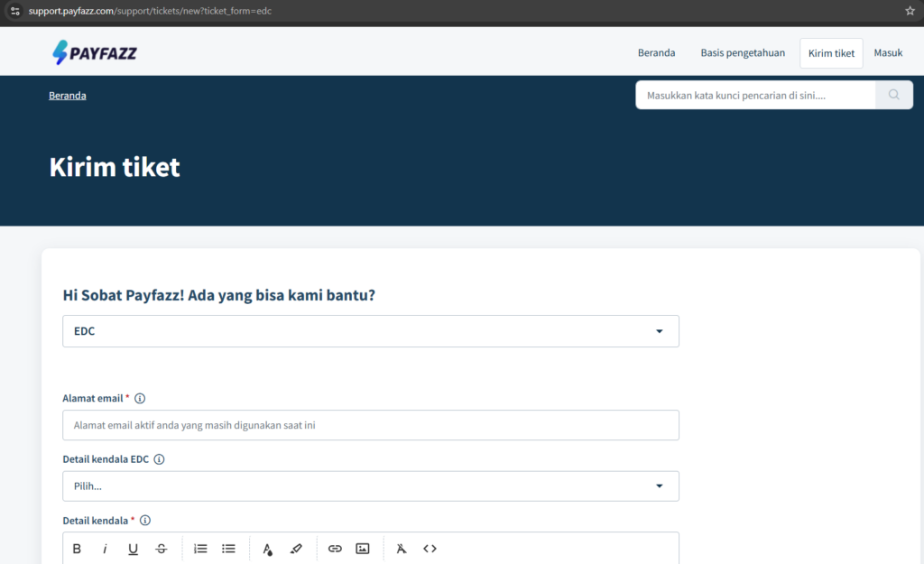Toggle italic formatting in the text editor

point(105,548)
